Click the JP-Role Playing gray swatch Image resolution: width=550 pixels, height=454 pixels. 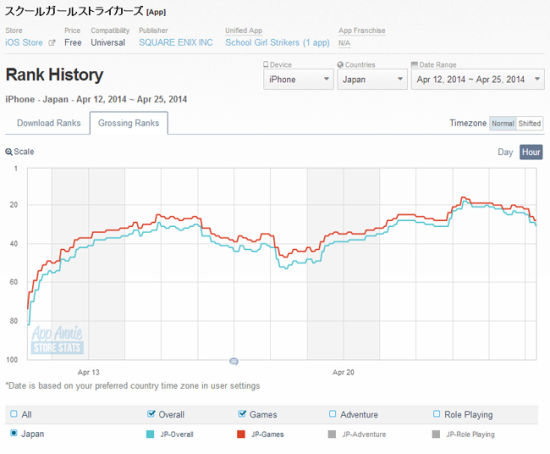tap(436, 434)
